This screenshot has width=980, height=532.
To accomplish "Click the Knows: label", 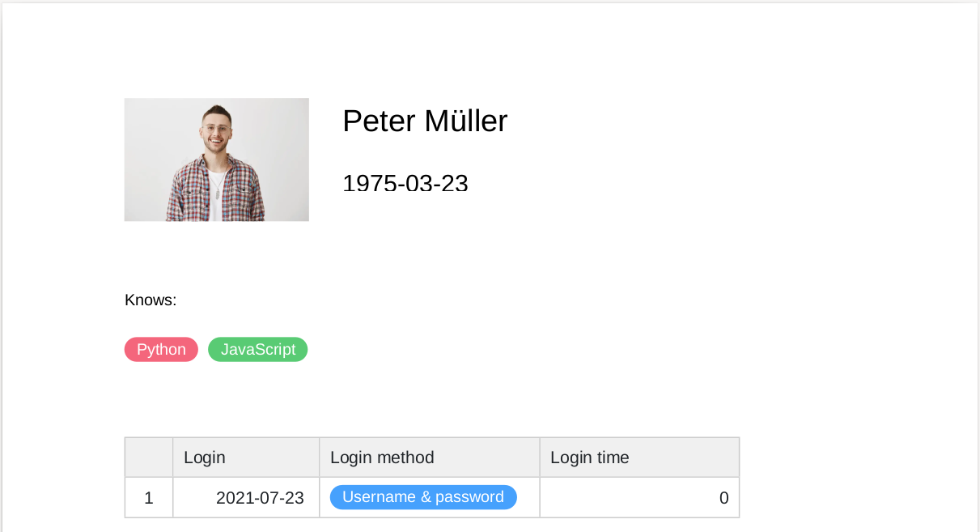I will click(x=151, y=300).
